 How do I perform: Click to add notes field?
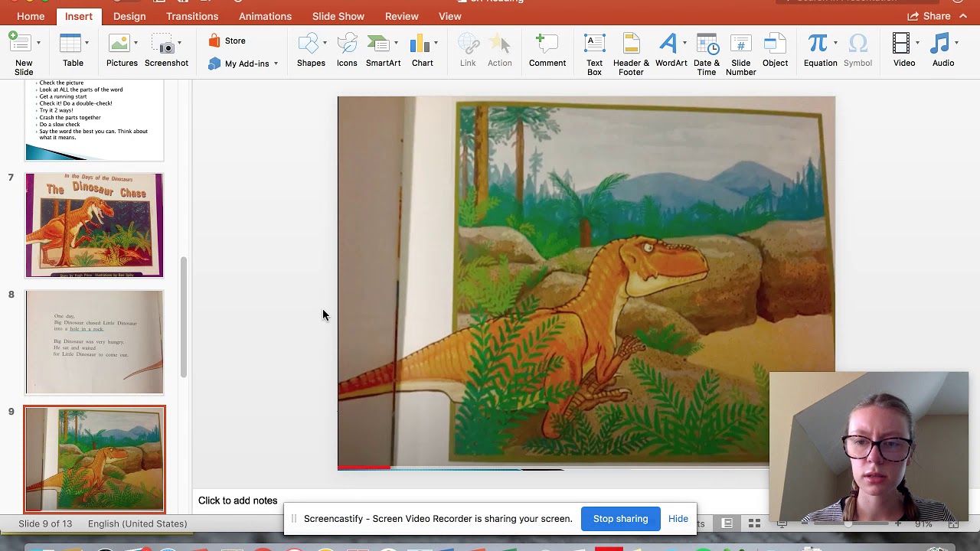pos(238,500)
